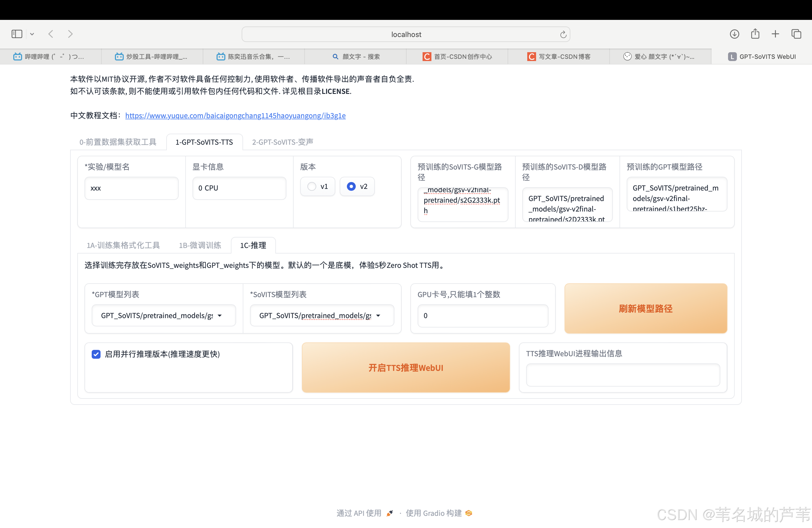
Task: Expand the SoVITS model list dropdown
Action: pyautogui.click(x=378, y=316)
